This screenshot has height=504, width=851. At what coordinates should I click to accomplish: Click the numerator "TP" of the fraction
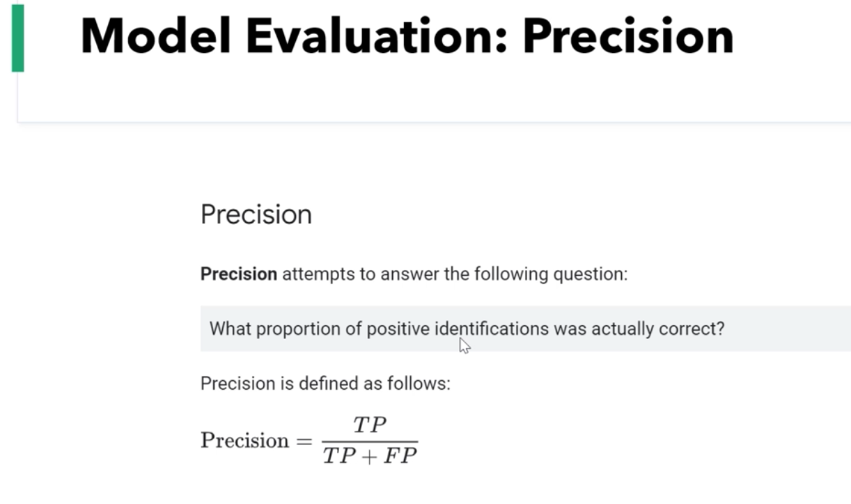[x=370, y=425]
